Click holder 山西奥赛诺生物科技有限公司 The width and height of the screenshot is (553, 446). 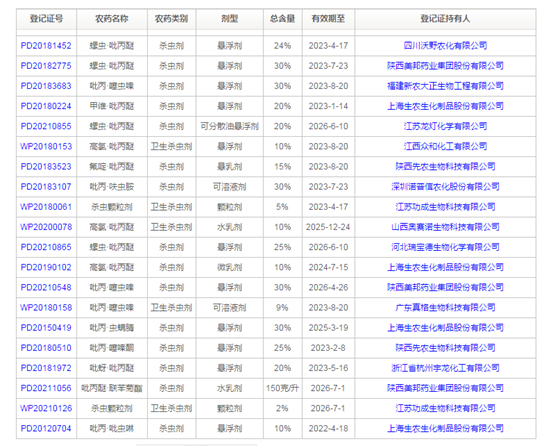[445, 227]
